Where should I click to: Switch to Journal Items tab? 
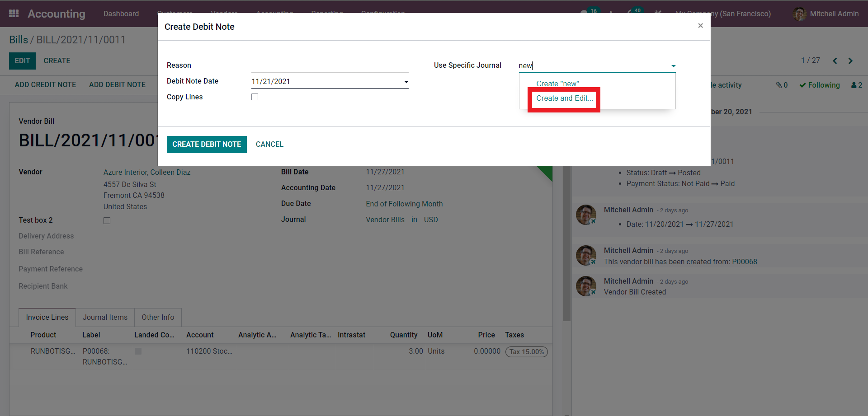pyautogui.click(x=105, y=318)
